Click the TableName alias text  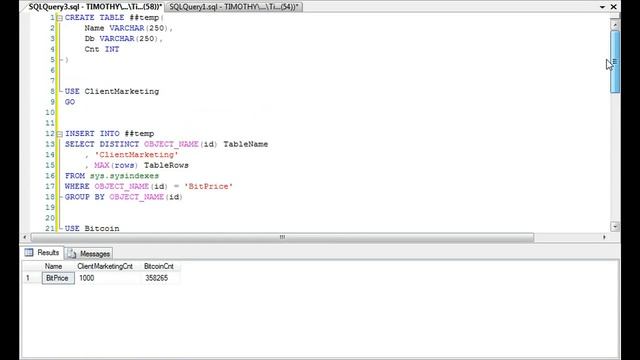point(246,144)
